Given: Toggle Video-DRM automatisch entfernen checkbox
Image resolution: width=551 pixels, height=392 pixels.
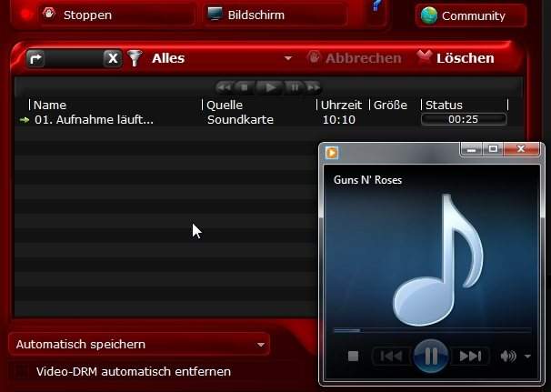Looking at the screenshot, I should click(x=20, y=371).
